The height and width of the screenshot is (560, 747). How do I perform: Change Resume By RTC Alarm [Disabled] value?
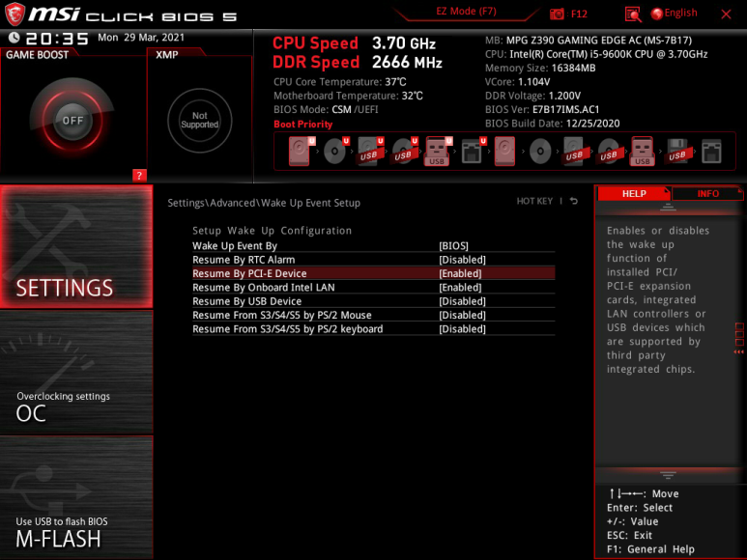point(462,260)
